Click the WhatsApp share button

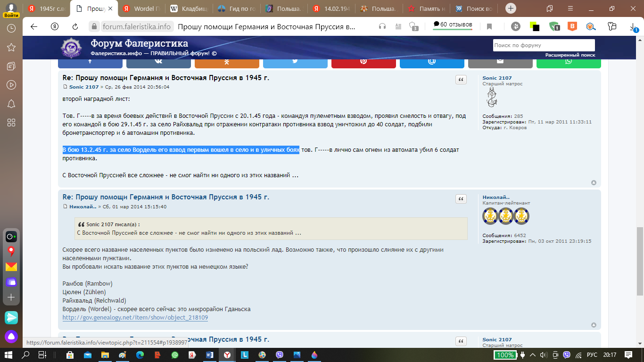(569, 62)
